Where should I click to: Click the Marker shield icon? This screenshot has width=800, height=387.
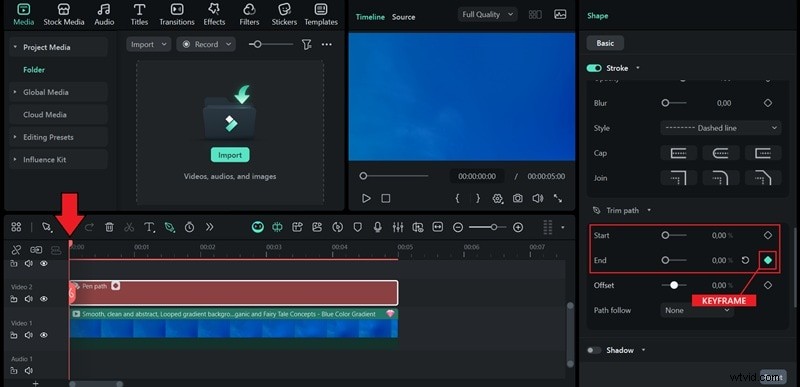click(358, 227)
